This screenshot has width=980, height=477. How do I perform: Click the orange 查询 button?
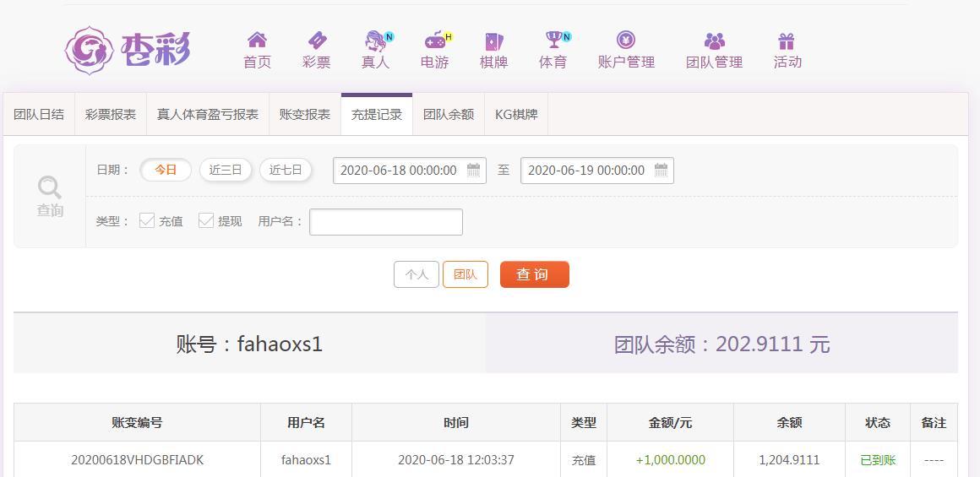click(535, 274)
